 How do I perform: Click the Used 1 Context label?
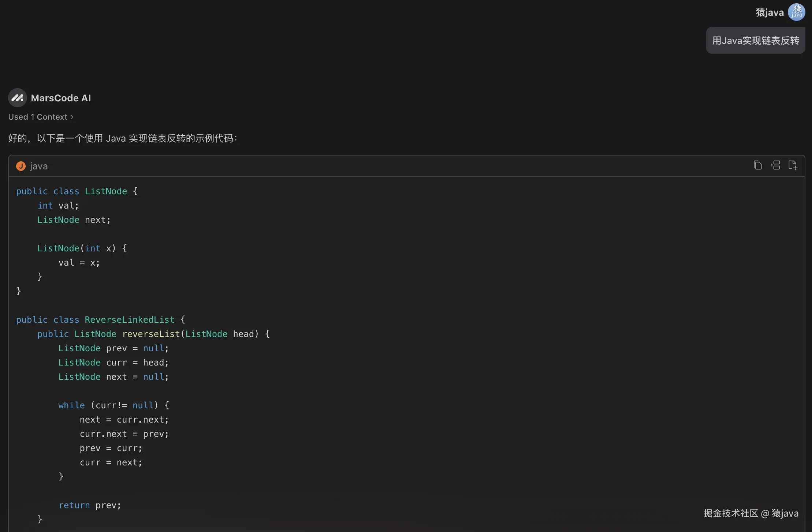pos(38,117)
